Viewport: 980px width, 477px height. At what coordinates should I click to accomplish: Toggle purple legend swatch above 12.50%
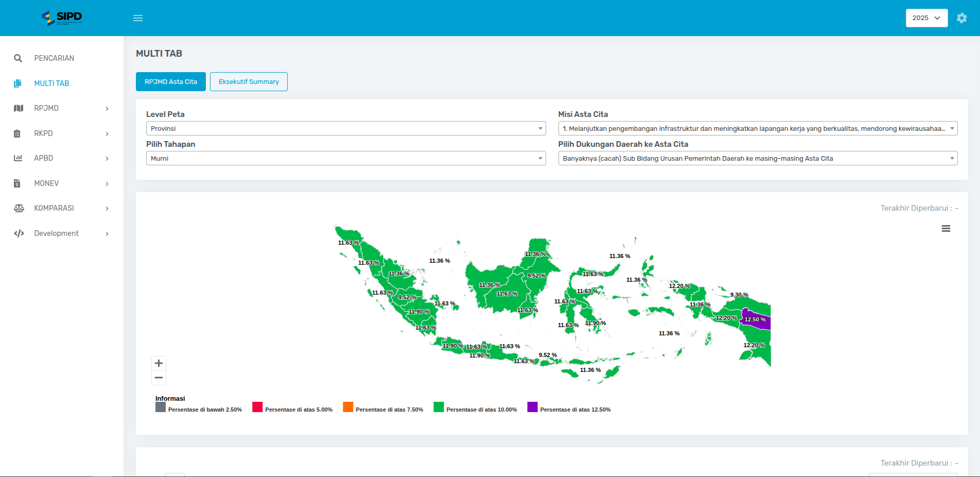(x=532, y=407)
